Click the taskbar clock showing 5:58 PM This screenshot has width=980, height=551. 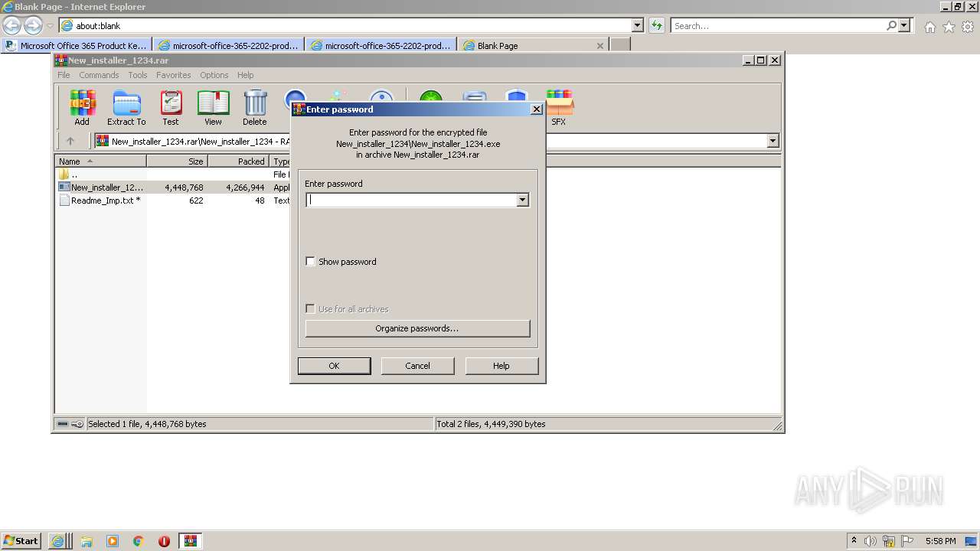point(940,541)
